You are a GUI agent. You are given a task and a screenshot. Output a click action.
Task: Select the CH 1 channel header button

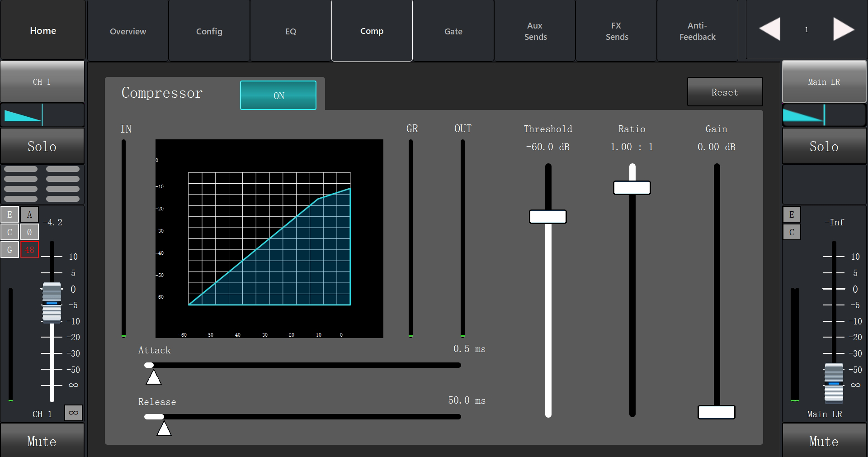42,81
